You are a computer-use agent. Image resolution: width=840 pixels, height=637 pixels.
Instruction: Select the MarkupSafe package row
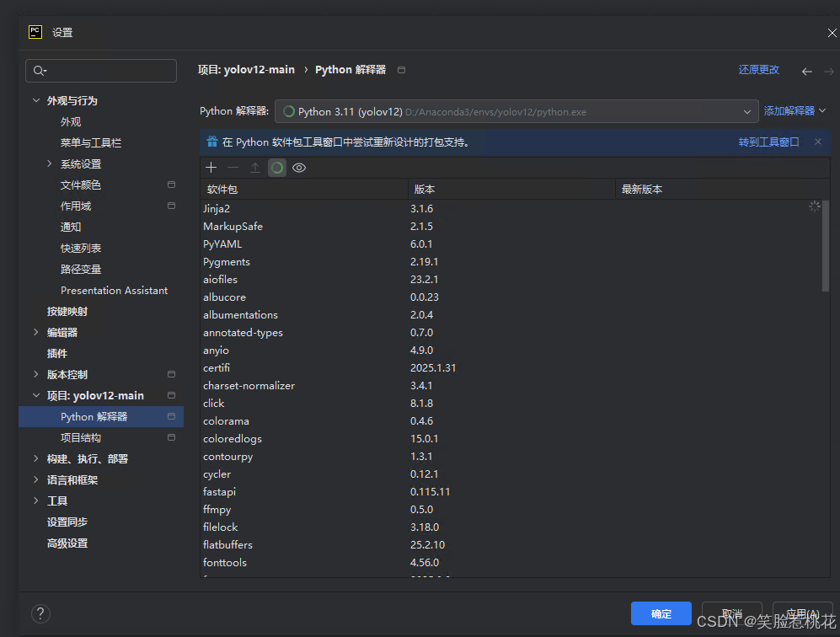(511, 226)
